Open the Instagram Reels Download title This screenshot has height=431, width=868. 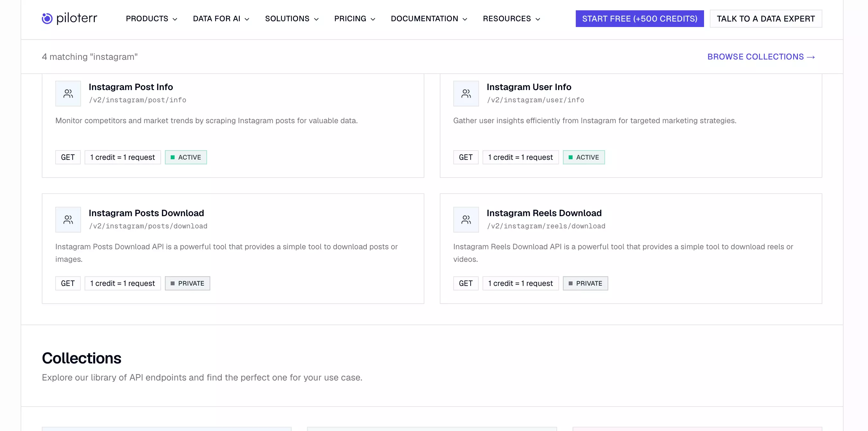[544, 213]
